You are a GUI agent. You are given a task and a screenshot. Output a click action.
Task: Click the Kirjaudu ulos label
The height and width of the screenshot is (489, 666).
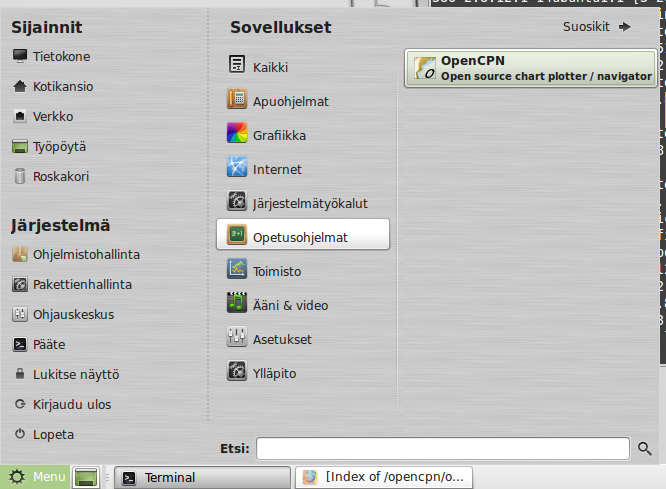tap(72, 404)
